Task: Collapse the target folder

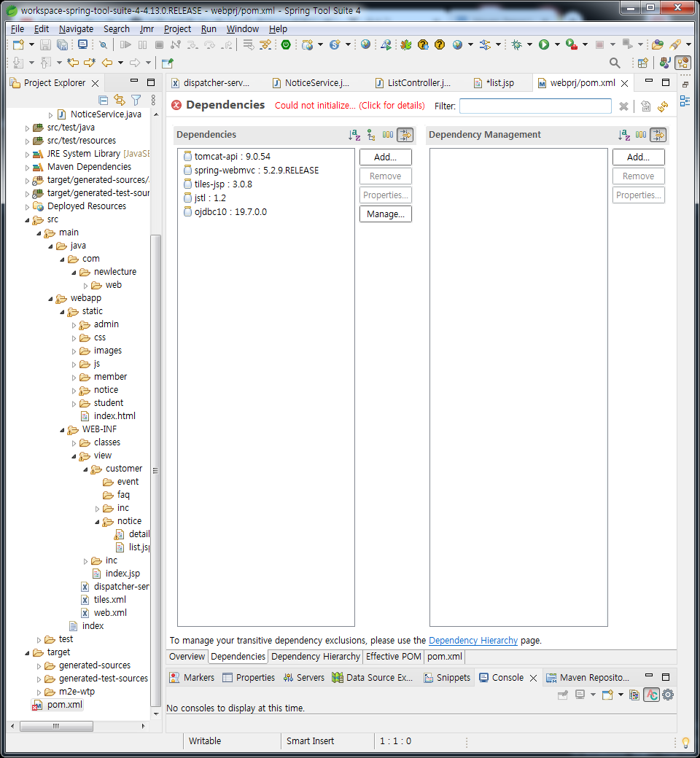Action: click(x=27, y=652)
